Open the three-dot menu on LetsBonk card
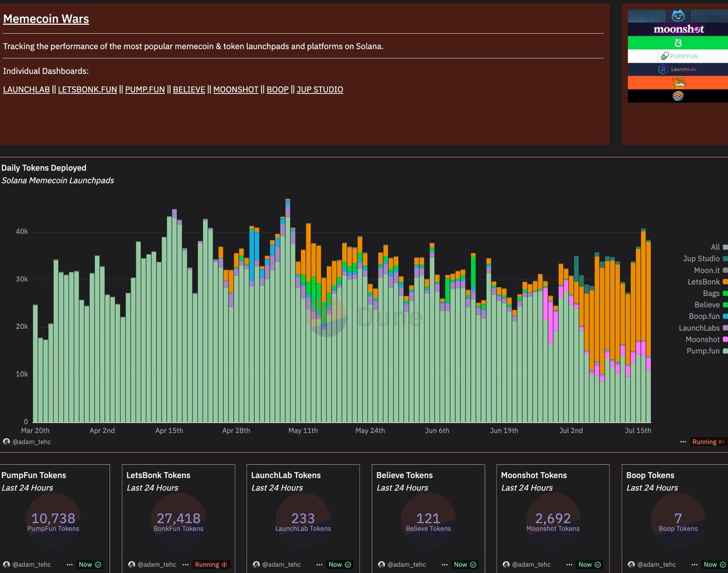Screen dimensions: 728x573 186,565
